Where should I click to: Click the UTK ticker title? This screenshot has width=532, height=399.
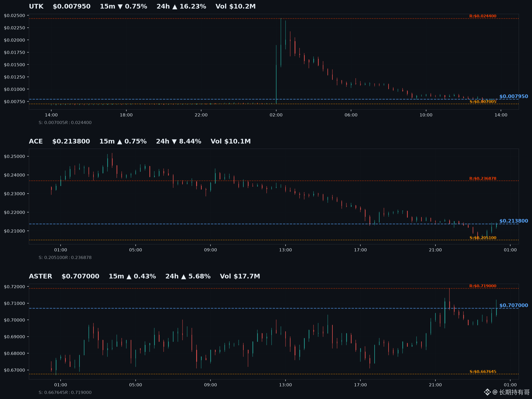(36, 6)
